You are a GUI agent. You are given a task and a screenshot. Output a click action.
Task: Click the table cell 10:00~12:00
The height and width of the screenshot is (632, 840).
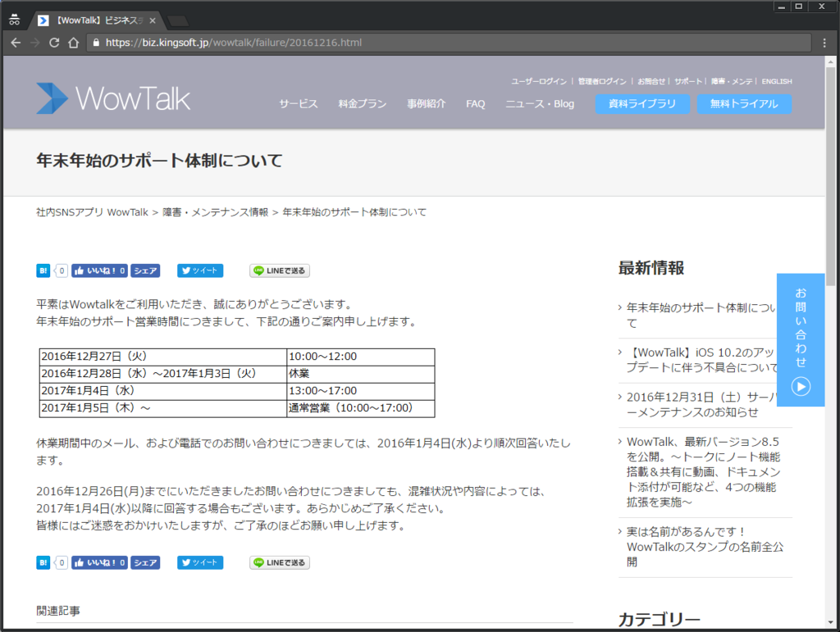coord(361,357)
